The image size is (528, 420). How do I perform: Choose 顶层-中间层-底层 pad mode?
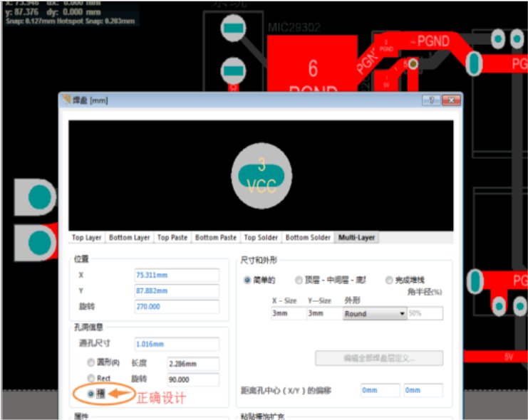tap(299, 280)
